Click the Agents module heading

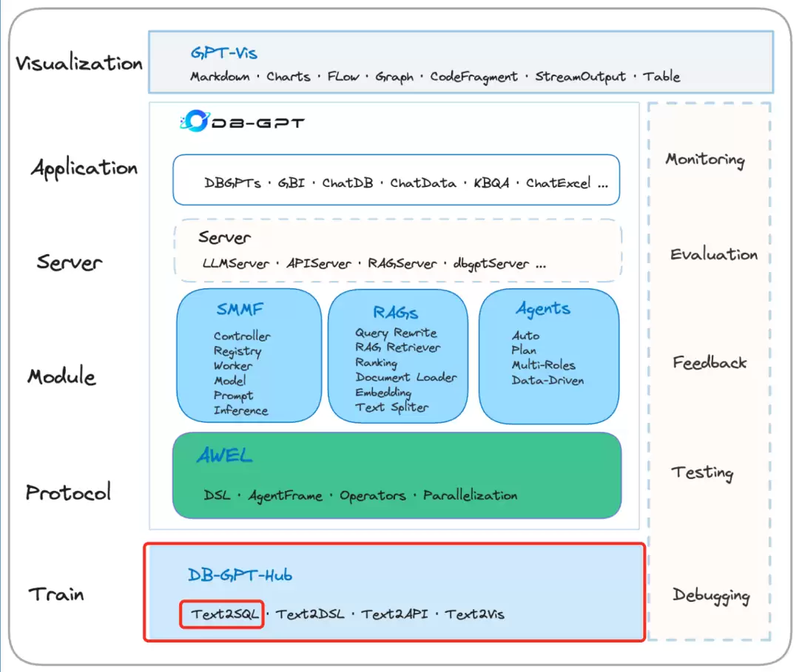tap(543, 308)
